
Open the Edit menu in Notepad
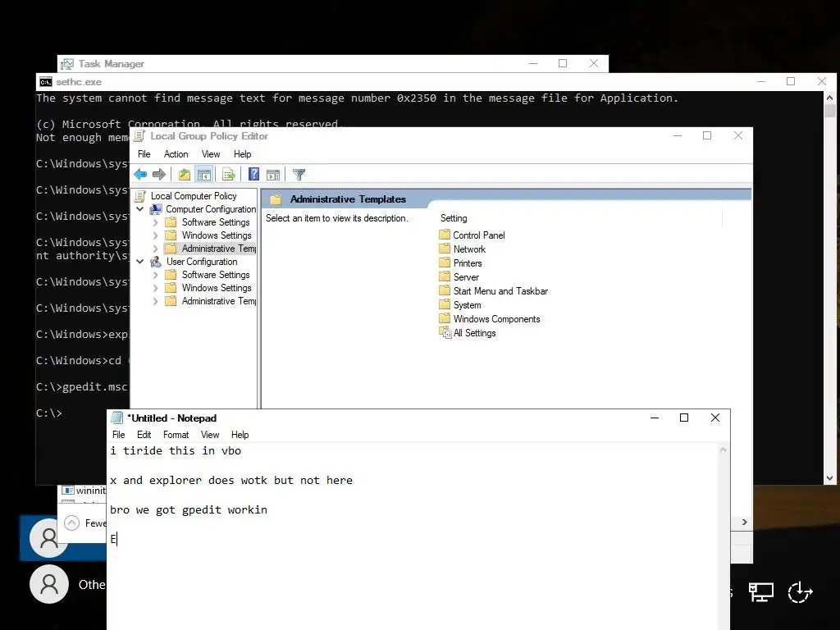coord(144,435)
